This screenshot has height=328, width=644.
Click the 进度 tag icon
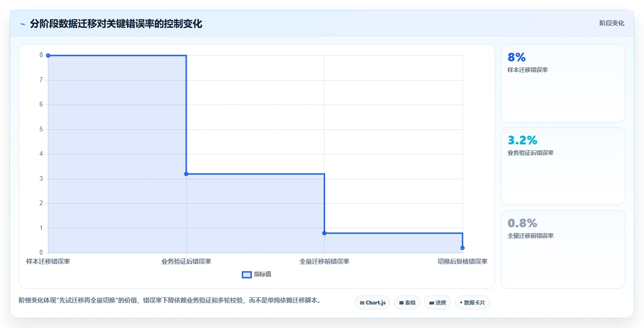pyautogui.click(x=431, y=303)
